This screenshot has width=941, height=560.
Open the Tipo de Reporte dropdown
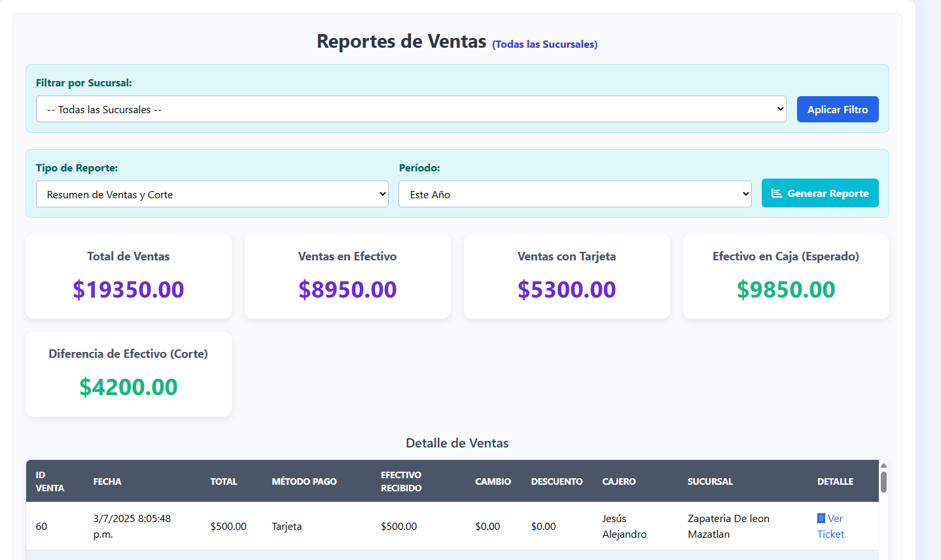click(212, 194)
